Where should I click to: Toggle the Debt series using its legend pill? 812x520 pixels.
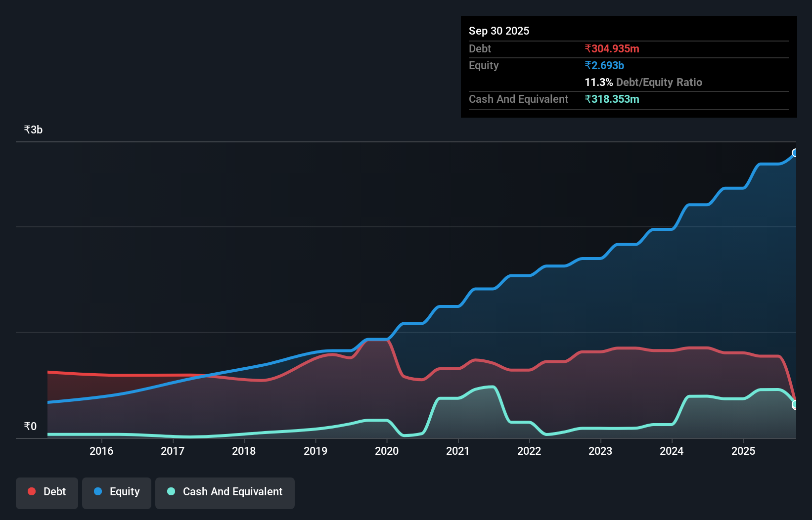(x=47, y=492)
